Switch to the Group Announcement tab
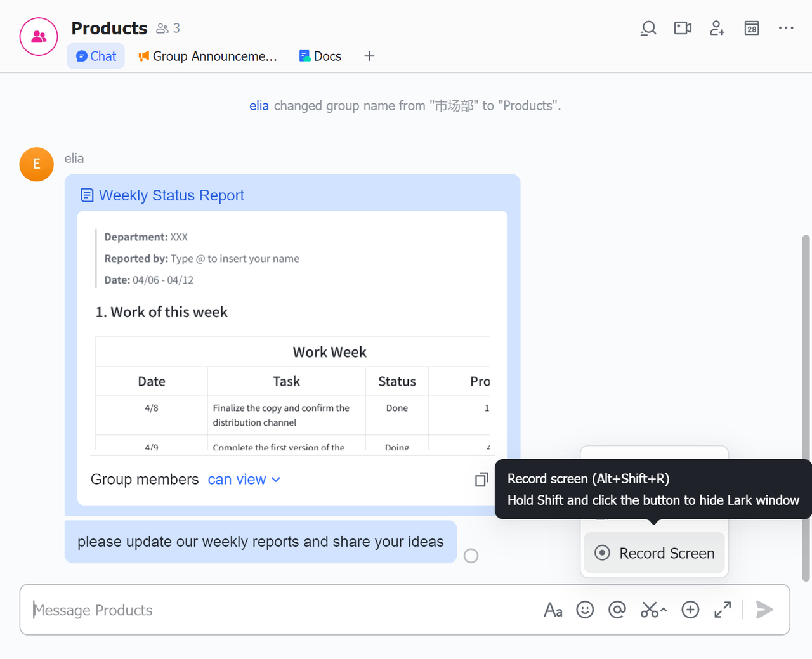Screen dimensions: 812x659 tap(207, 56)
